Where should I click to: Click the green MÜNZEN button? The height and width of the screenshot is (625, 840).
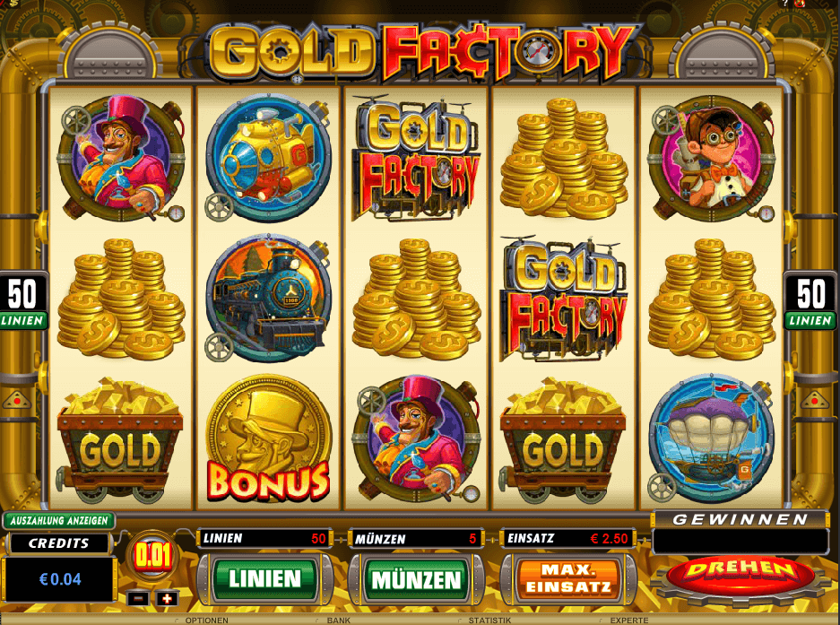(416, 579)
